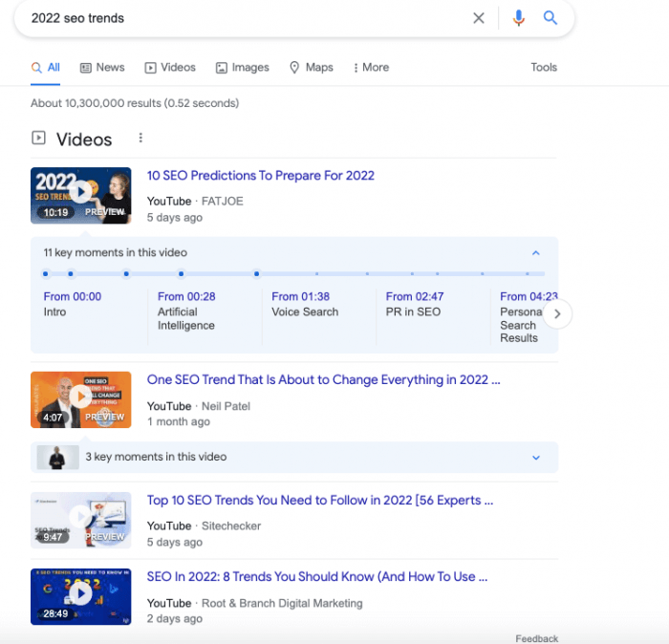Start voice search with microphone icon
Screen dimensions: 669x644
point(518,18)
